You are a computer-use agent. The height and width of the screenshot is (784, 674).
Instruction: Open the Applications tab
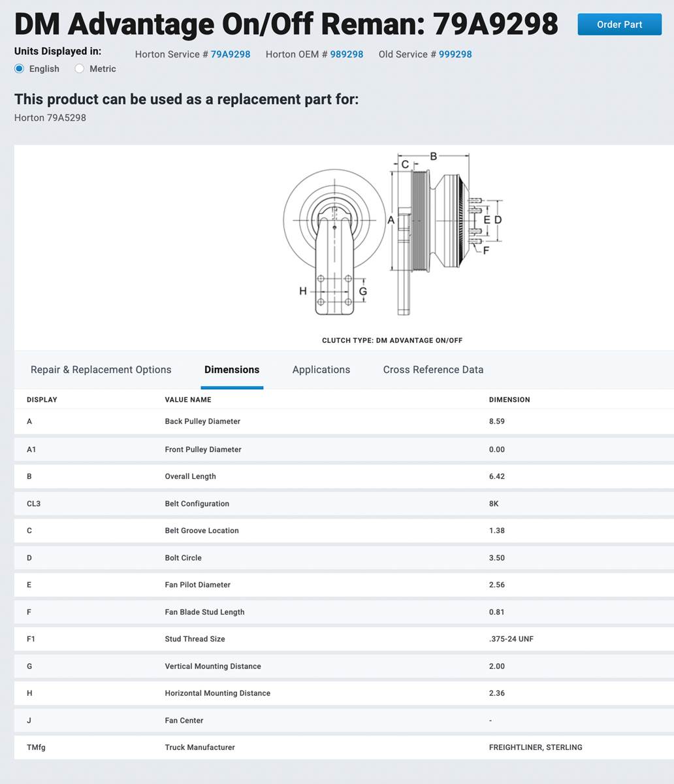point(321,370)
